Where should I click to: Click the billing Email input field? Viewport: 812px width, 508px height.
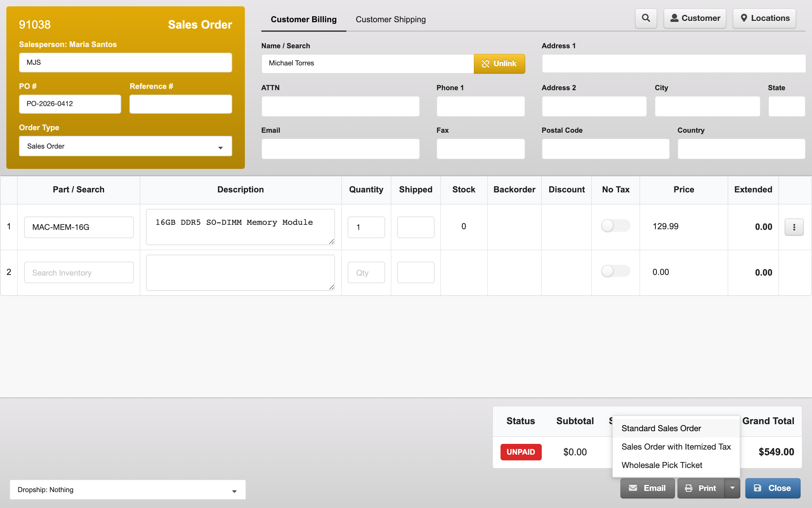[340, 149]
